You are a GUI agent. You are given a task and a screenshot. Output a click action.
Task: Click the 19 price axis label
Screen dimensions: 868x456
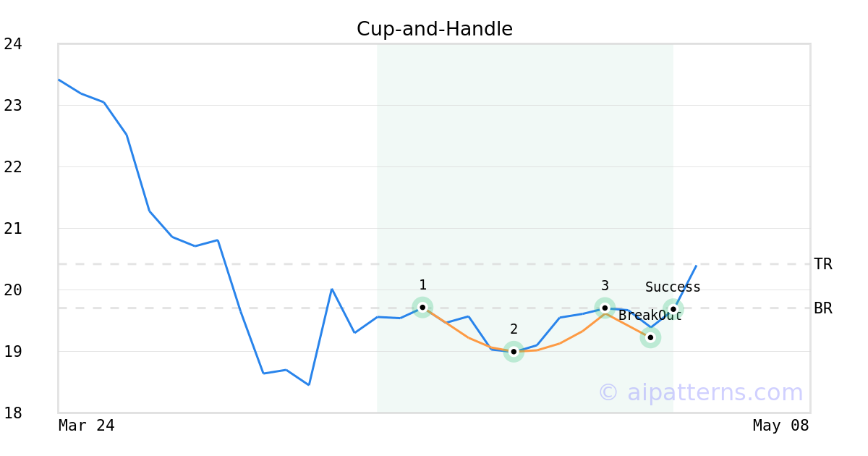tap(13, 352)
